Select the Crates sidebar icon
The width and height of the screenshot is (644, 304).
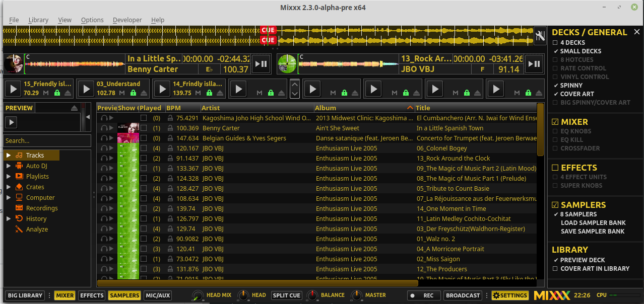[x=19, y=187]
